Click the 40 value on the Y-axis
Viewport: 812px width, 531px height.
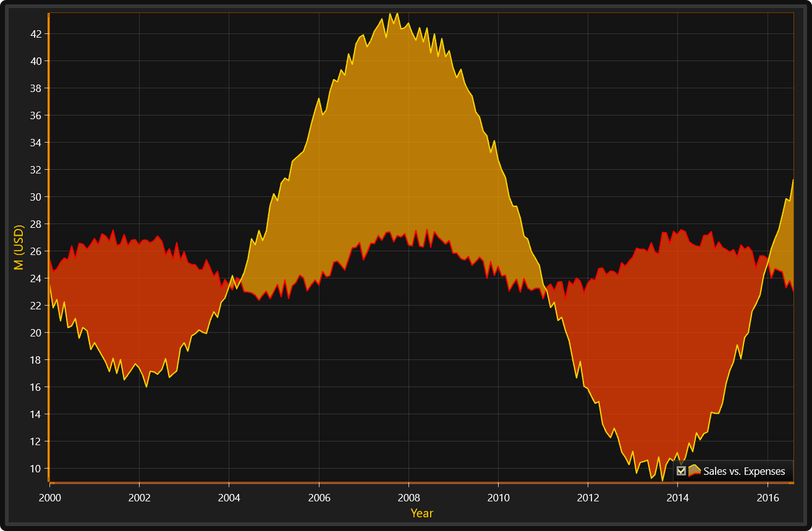coord(36,61)
